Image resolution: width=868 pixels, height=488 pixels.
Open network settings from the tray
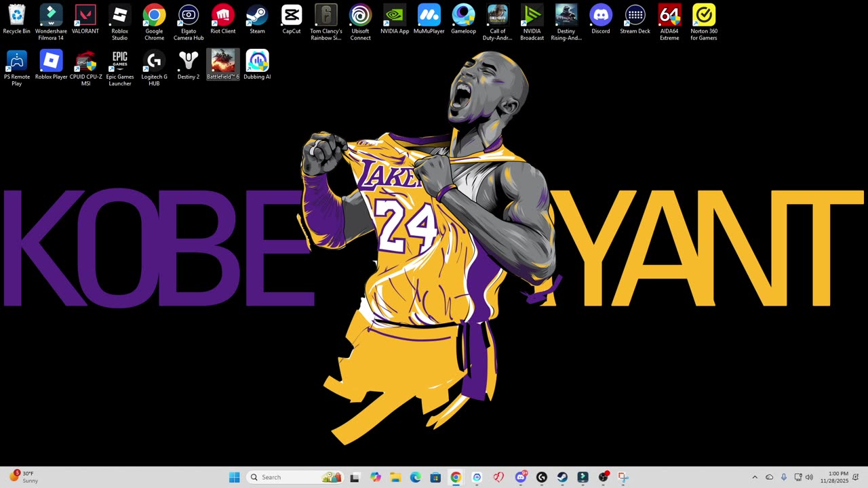[798, 477]
